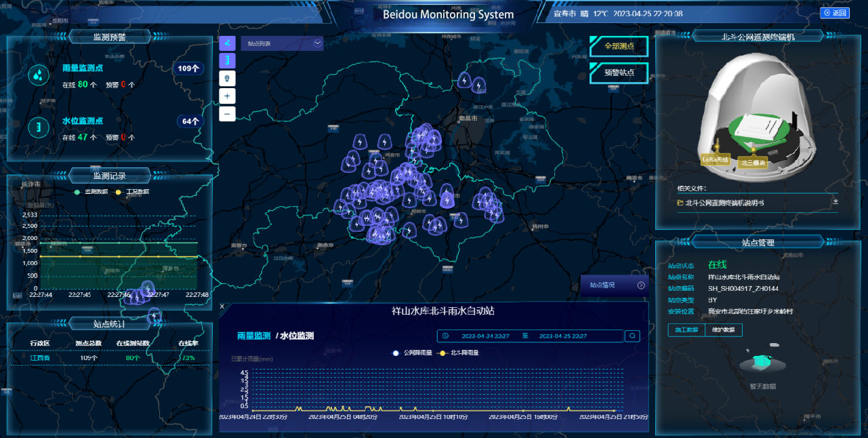Click the 在线率 column header

(x=187, y=343)
